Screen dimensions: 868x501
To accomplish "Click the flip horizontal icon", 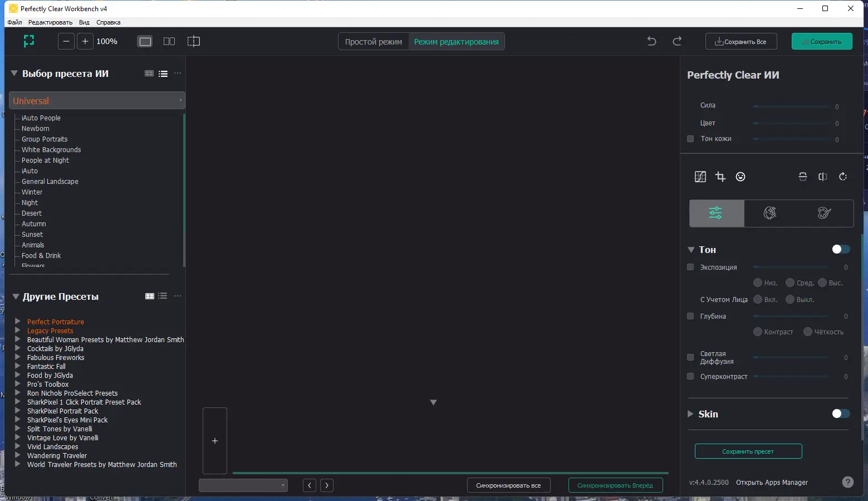I will (823, 177).
